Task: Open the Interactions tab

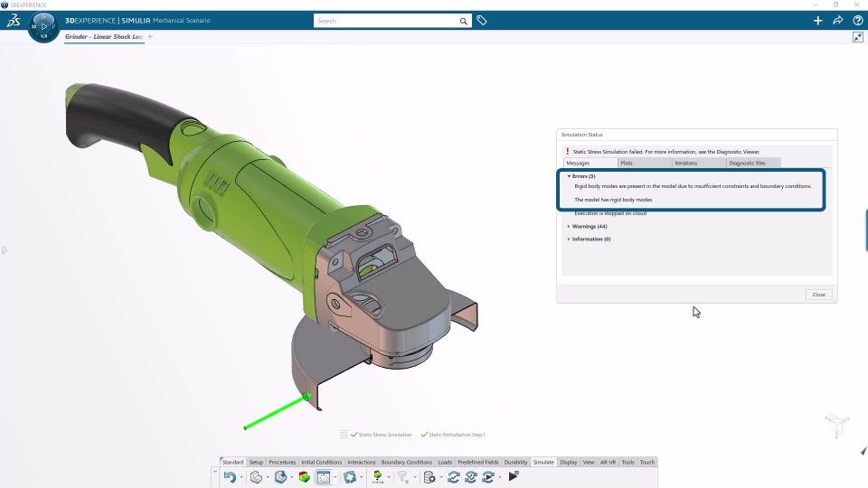Action: pyautogui.click(x=362, y=462)
